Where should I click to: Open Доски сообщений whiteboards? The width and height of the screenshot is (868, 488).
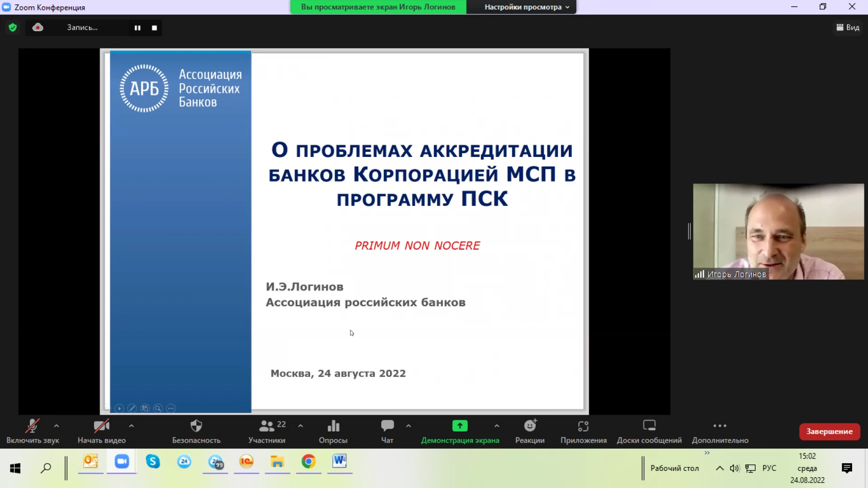point(649,431)
